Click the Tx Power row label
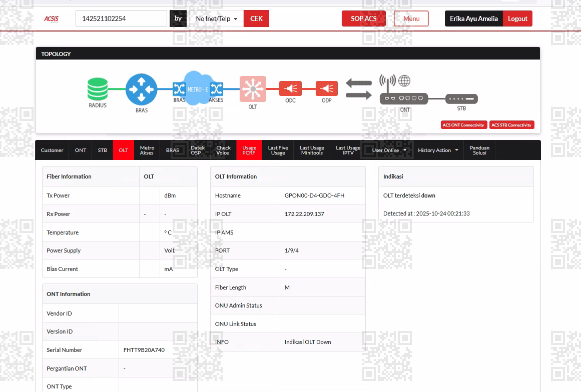The height and width of the screenshot is (392, 581). 58,195
